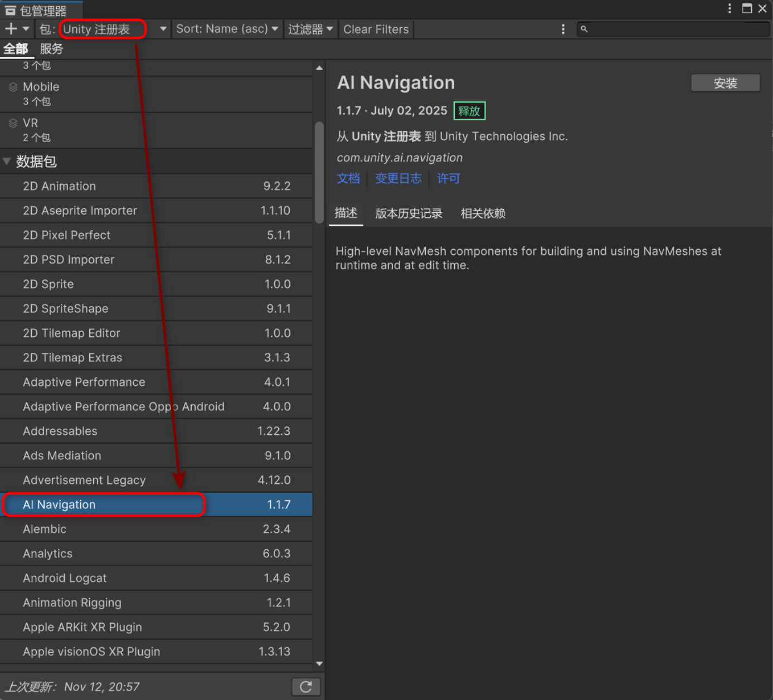This screenshot has width=773, height=700.
Task: Select the Alembic package
Action: tap(156, 529)
